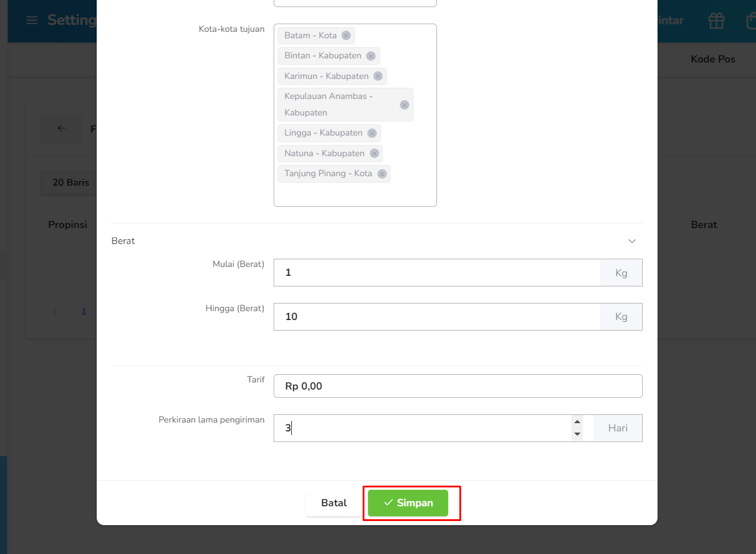Screen dimensions: 756x554
Task: Click the Berat column header
Action: click(704, 225)
